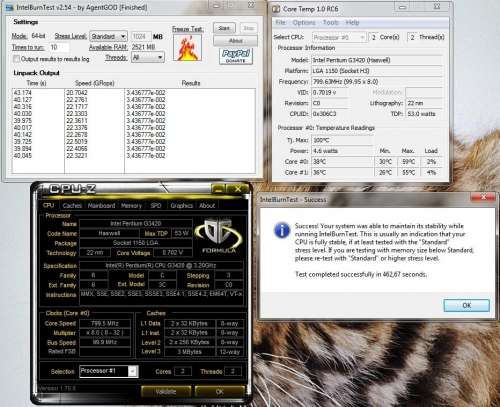Open the Stress Level dropdown
The height and width of the screenshot is (407, 500).
(x=108, y=36)
